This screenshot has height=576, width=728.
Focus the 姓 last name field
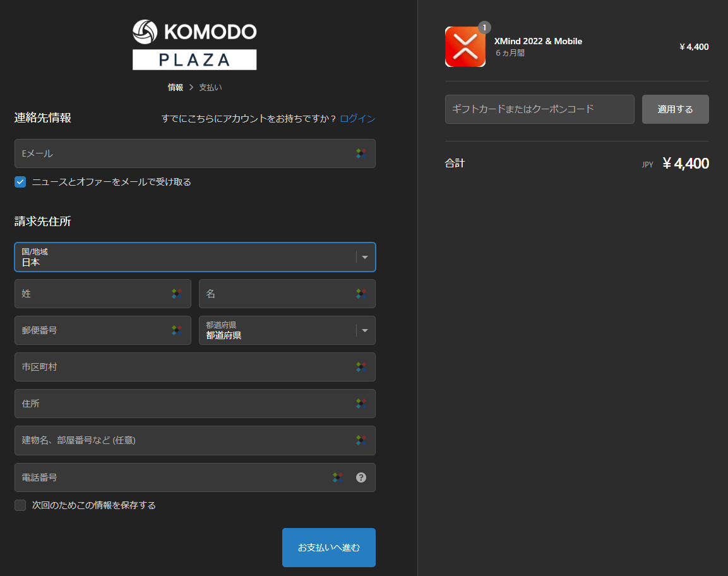coord(103,294)
